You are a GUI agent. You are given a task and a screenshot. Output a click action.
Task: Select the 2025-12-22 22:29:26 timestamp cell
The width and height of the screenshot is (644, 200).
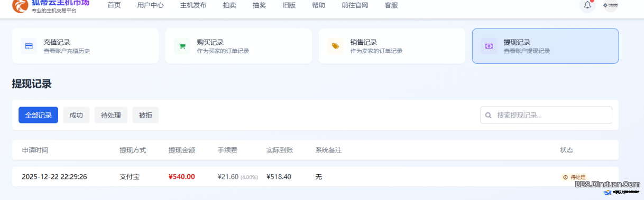click(54, 177)
